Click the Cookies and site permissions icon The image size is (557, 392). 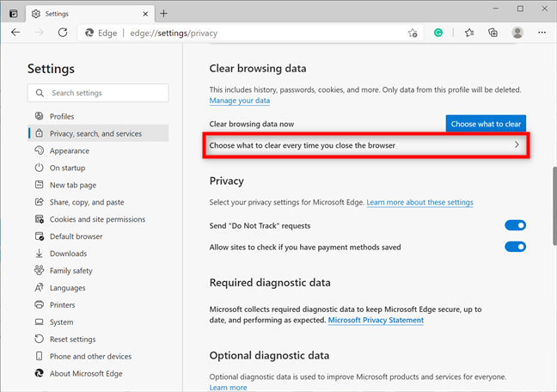[x=39, y=219]
